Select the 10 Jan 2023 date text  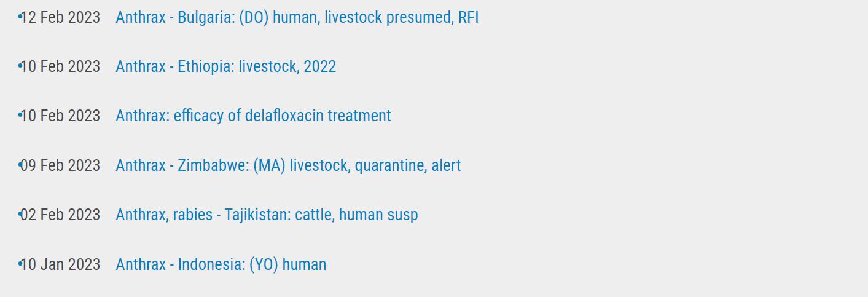60,264
